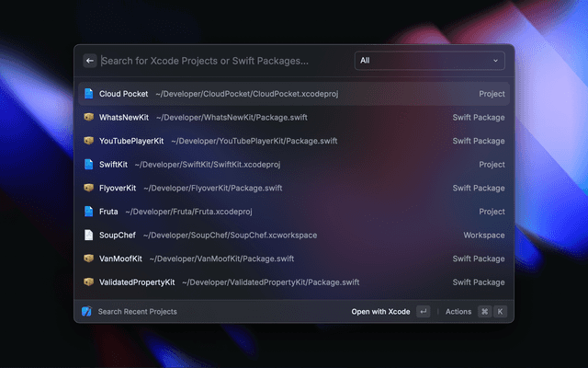
Task: Click the Fruta project icon
Action: (88, 212)
